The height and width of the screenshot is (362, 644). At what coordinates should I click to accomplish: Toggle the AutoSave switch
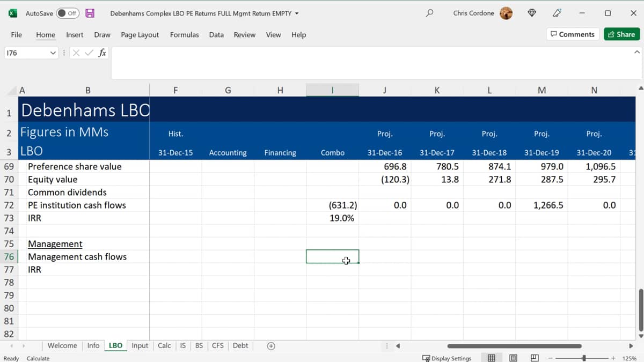tap(68, 13)
